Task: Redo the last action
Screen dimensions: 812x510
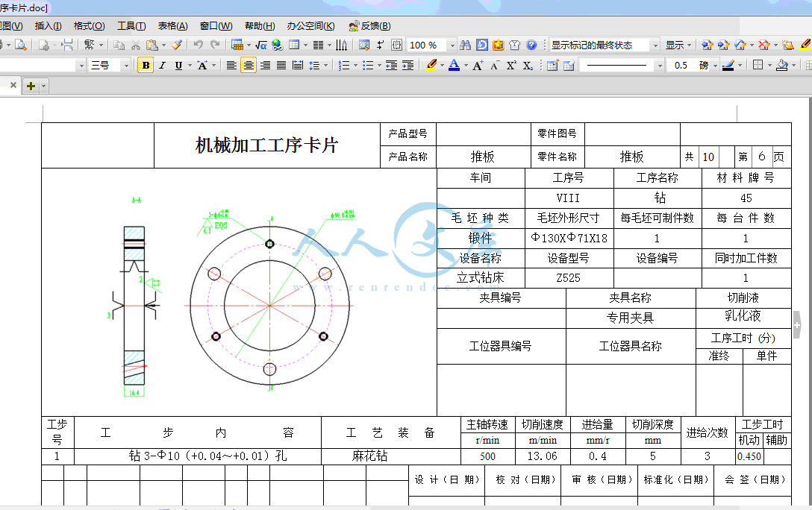Action: click(216, 45)
